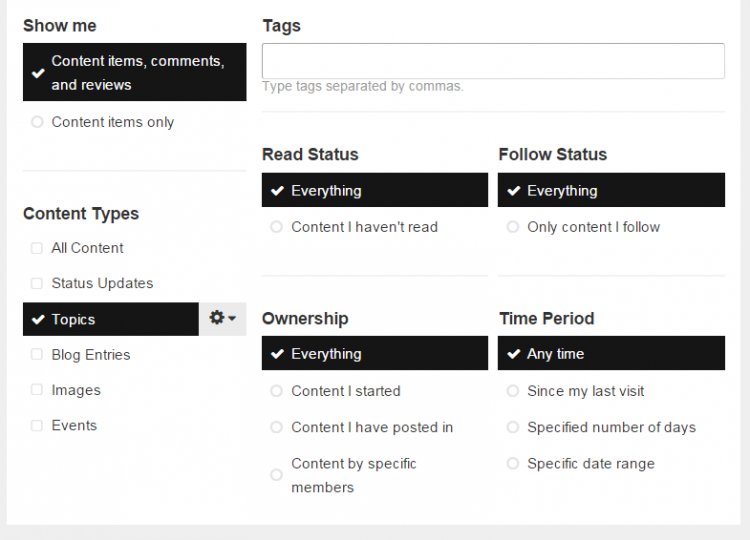The width and height of the screenshot is (750, 540).
Task: Choose Only content I follow
Action: [x=593, y=227]
